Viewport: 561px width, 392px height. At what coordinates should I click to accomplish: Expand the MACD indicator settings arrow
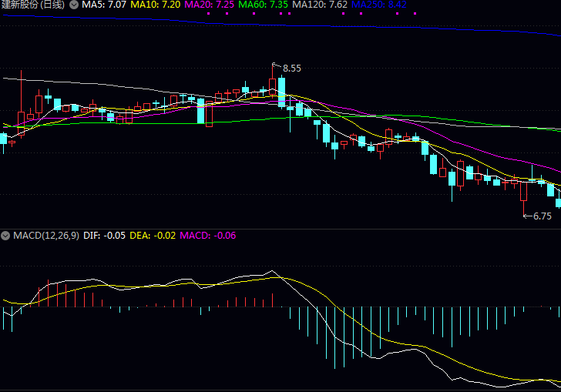(5, 235)
